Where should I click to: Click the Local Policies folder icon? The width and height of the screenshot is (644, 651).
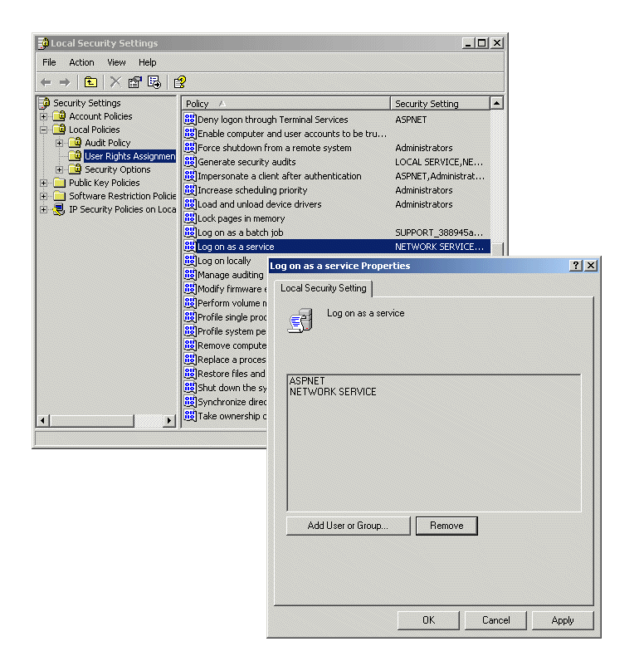[60, 130]
